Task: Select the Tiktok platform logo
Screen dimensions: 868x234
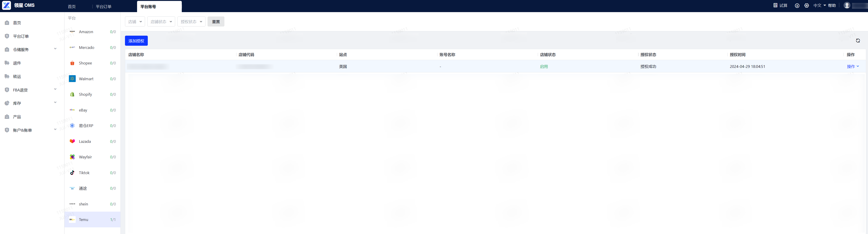Action: click(x=72, y=173)
